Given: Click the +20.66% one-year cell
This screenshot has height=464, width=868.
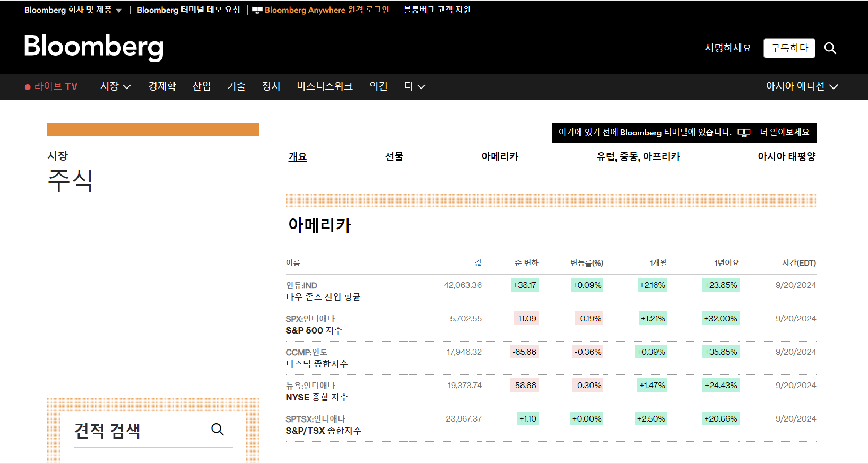Looking at the screenshot, I should pyautogui.click(x=721, y=419).
